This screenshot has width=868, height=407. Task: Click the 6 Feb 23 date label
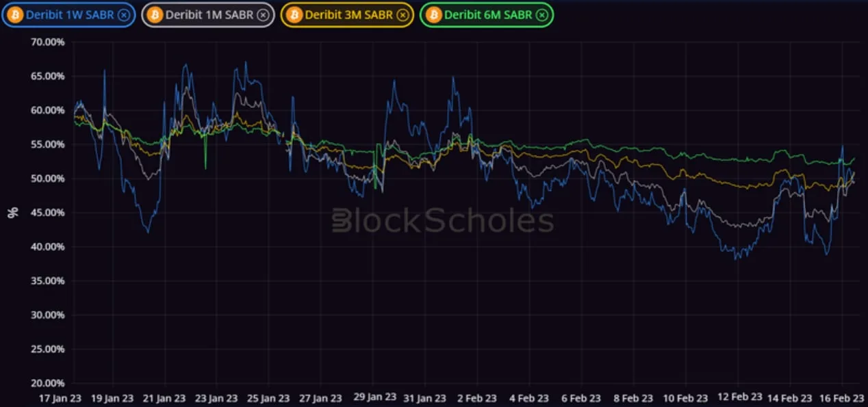click(x=581, y=398)
